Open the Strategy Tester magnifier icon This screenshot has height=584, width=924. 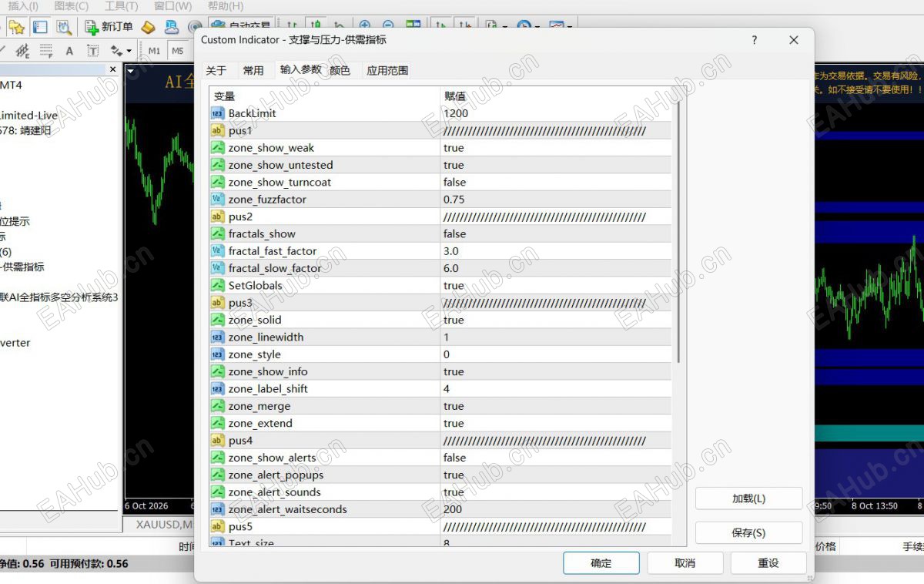tap(64, 27)
